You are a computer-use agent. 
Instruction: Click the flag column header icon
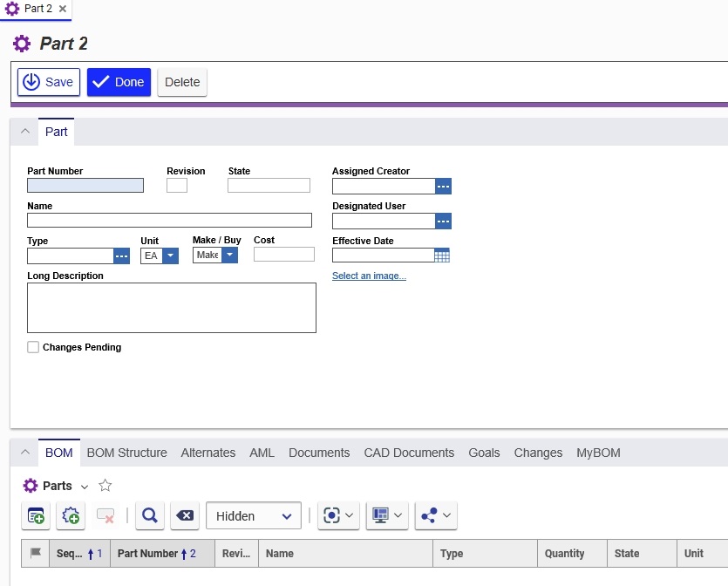pyautogui.click(x=36, y=553)
